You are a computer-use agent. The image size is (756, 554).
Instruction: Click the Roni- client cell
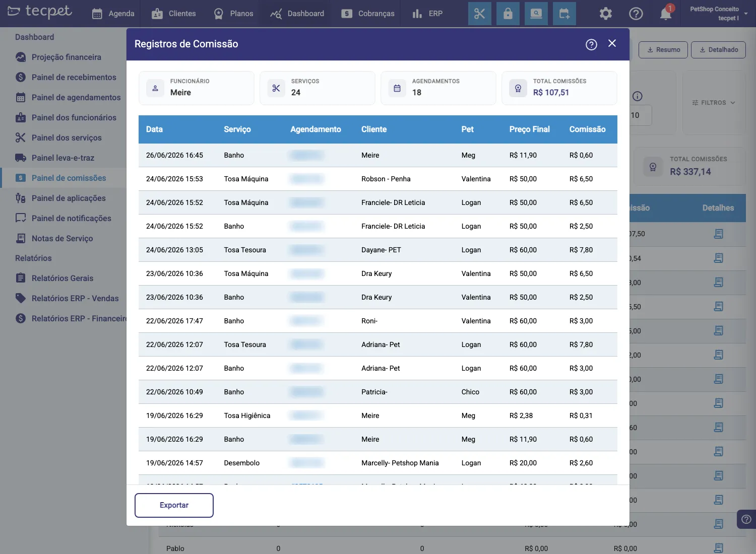pos(369,321)
